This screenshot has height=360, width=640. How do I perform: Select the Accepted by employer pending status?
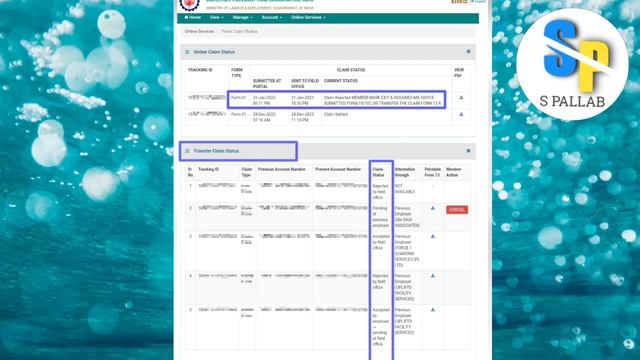381,327
